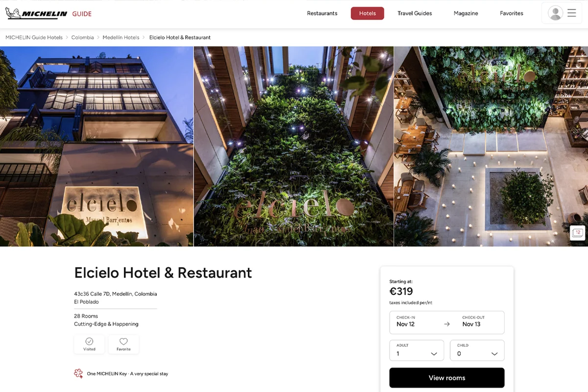Open Favorites in the top navigation
This screenshot has width=588, height=392.
[512, 13]
